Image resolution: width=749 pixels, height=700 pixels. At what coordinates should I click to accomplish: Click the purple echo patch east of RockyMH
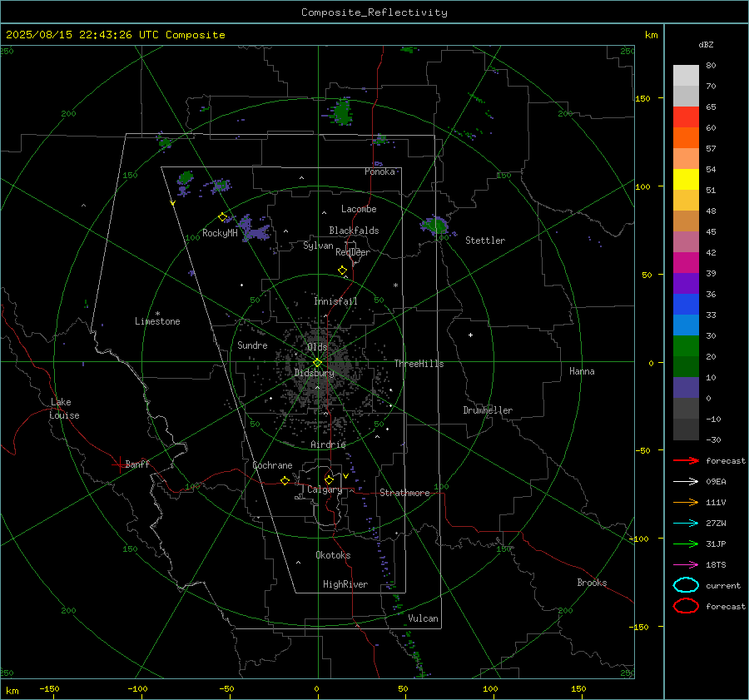255,228
